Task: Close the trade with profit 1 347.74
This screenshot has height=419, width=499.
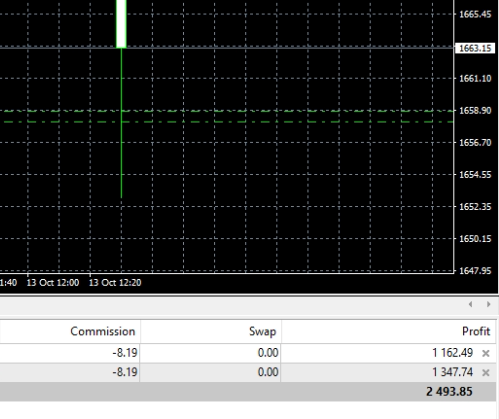Action: [x=486, y=373]
